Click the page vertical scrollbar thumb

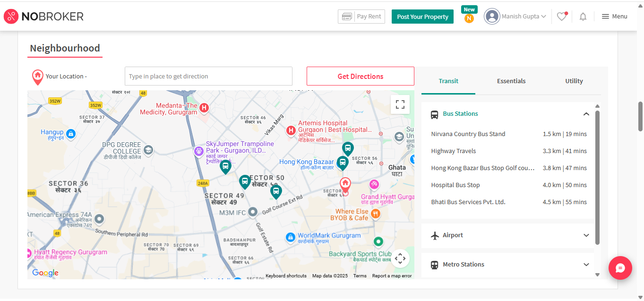point(641,116)
